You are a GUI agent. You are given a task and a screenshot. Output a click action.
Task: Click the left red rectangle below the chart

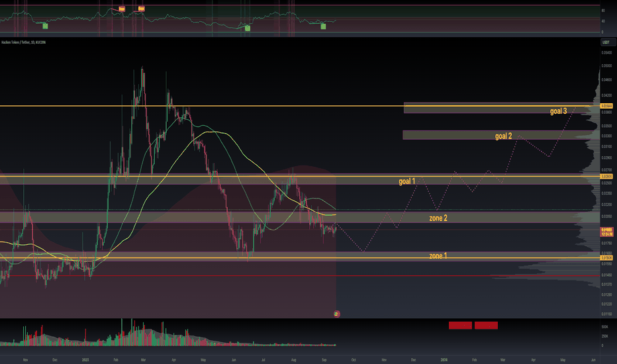tap(460, 326)
